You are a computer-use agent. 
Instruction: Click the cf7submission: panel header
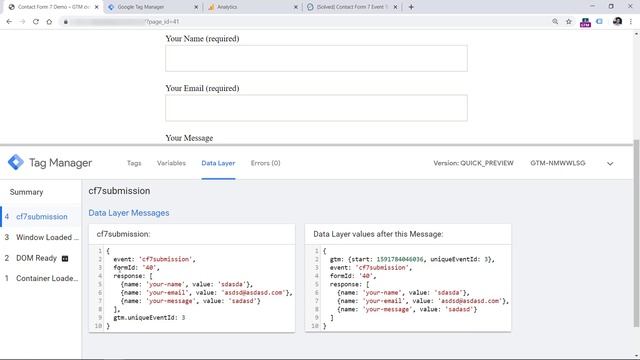pos(123,234)
